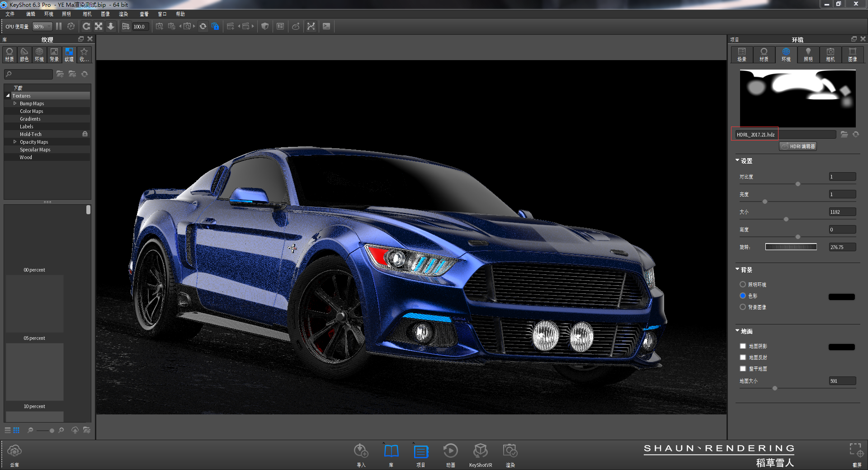Click the pause render icon in the toolbar
868x470 pixels.
[x=59, y=26]
